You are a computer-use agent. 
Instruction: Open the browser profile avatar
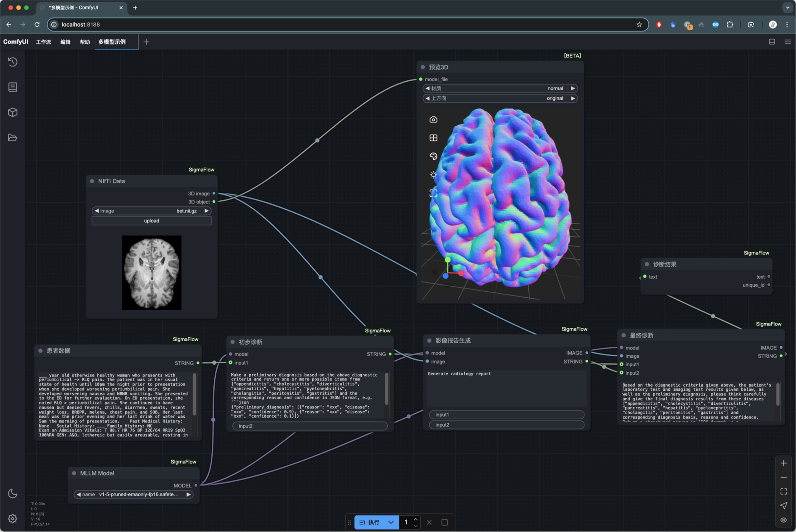[x=772, y=24]
